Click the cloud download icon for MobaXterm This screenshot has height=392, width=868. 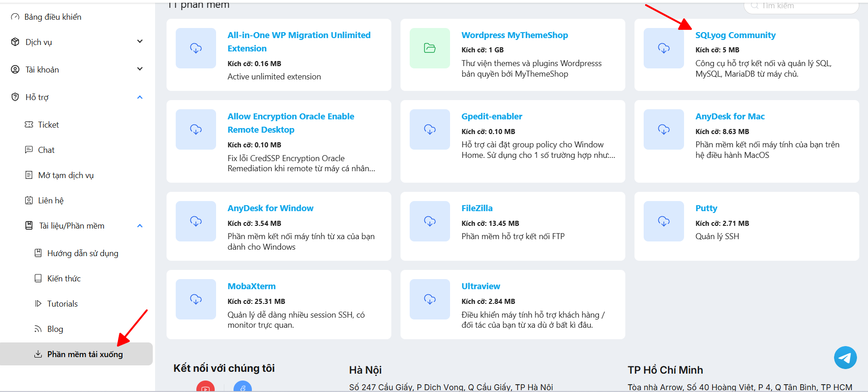coord(196,299)
